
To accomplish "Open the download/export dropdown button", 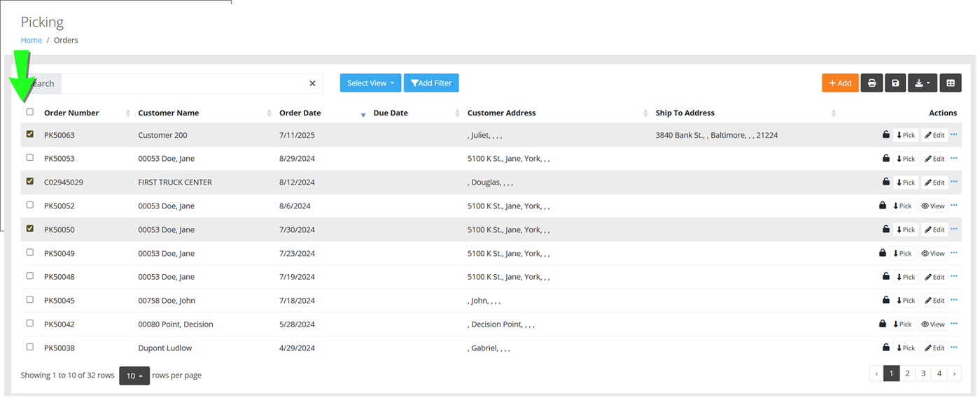I will (922, 83).
